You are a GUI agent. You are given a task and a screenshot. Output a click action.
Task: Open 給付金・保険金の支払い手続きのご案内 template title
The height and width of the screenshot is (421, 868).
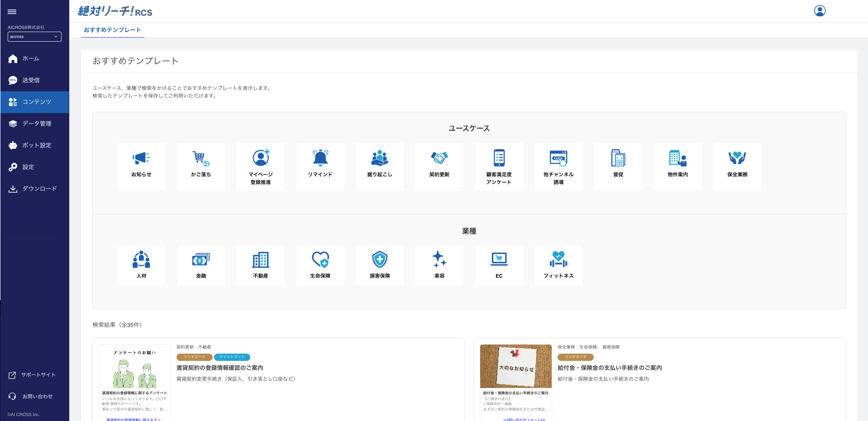[x=610, y=368]
